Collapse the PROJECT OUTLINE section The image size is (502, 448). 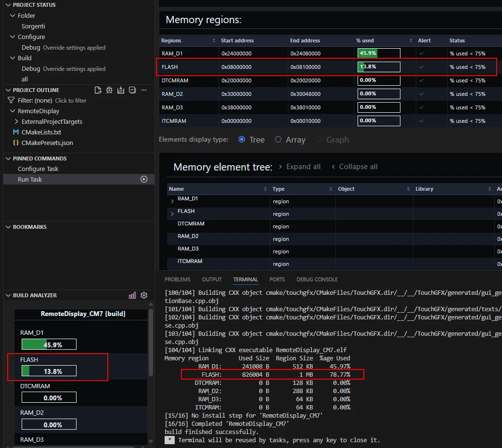(x=8, y=90)
